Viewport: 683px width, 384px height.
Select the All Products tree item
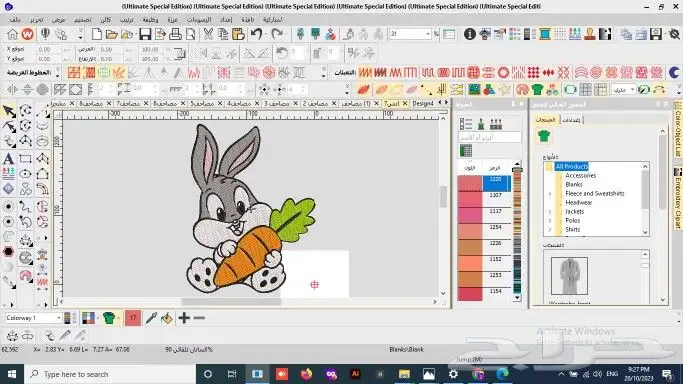(571, 166)
